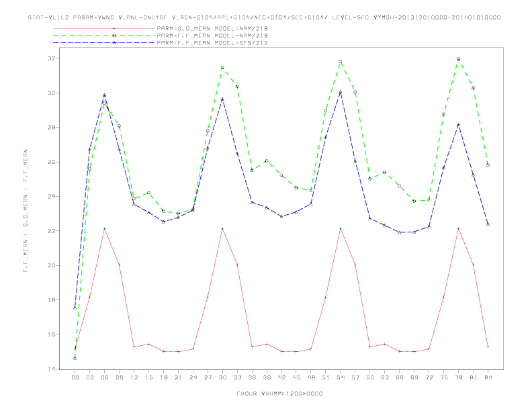
Task: Click the 39 forecast hour x-axis label
Action: (x=267, y=377)
